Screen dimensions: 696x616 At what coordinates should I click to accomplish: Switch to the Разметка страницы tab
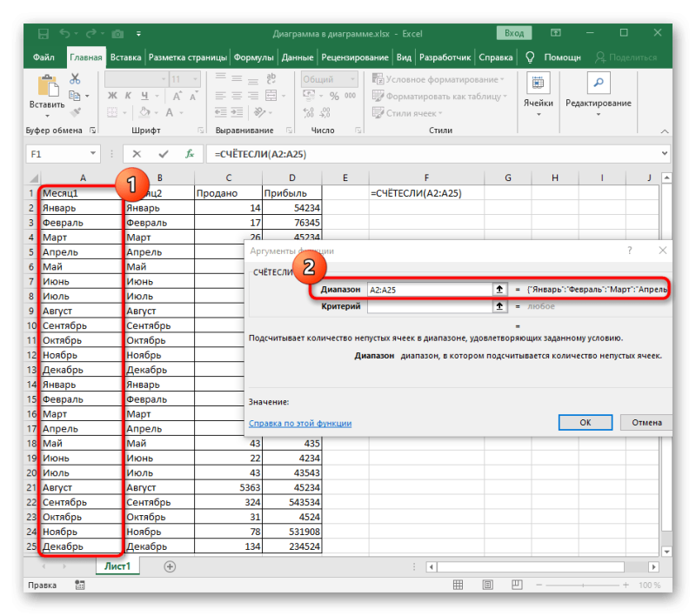pos(188,57)
